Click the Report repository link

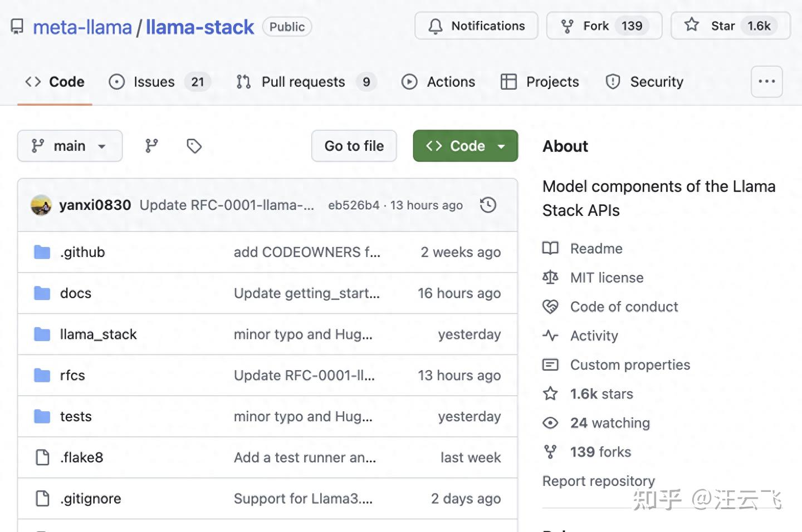[x=598, y=481]
